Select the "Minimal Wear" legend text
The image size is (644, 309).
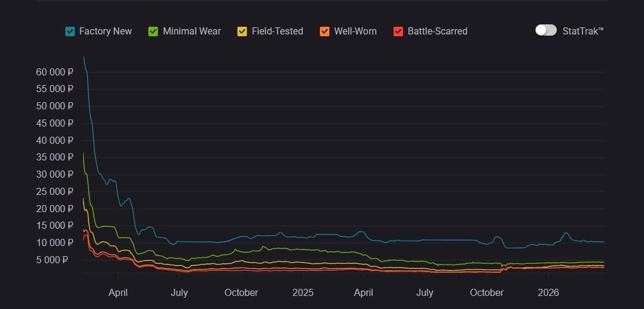click(x=192, y=31)
